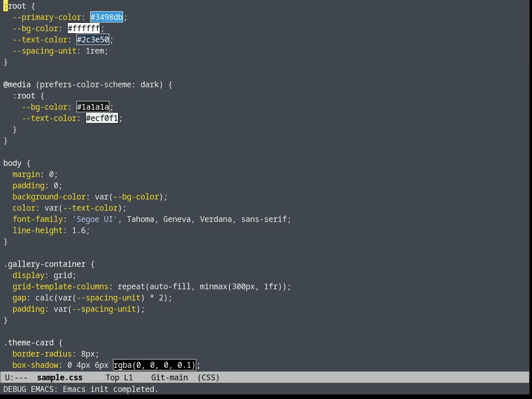This screenshot has height=399, width=532.
Task: Click the --primary-color property name
Action: tap(47, 17)
